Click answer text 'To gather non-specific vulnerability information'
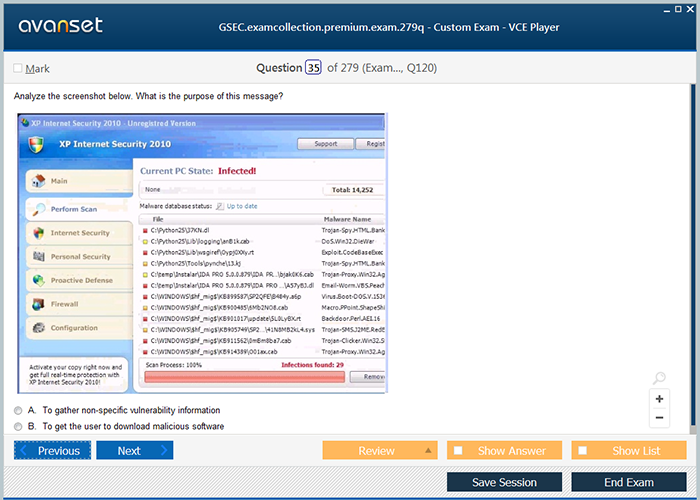 click(131, 410)
